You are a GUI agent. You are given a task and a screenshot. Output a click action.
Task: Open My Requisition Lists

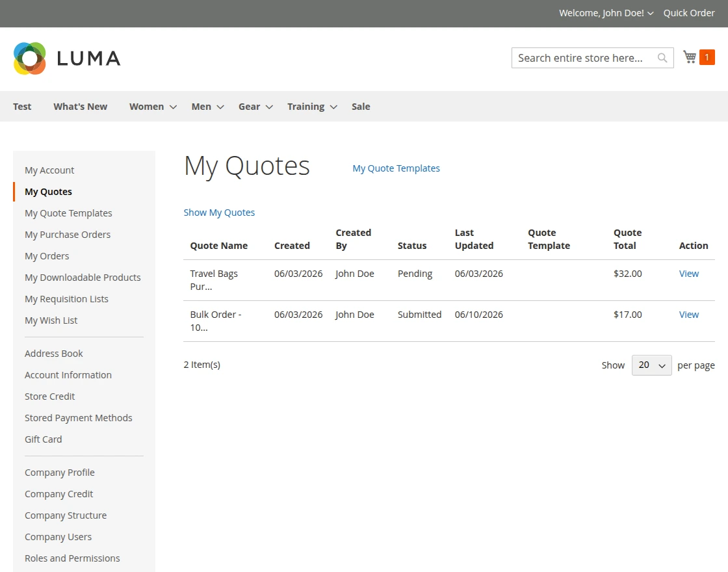coord(66,299)
